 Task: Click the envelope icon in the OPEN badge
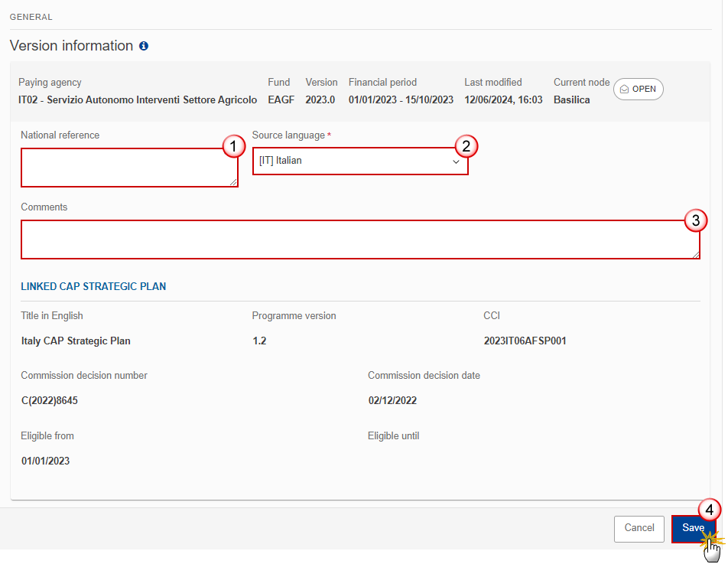click(625, 90)
